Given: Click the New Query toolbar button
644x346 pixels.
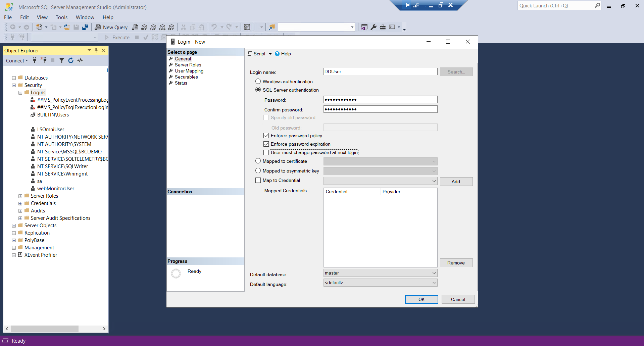Looking at the screenshot, I should [111, 27].
